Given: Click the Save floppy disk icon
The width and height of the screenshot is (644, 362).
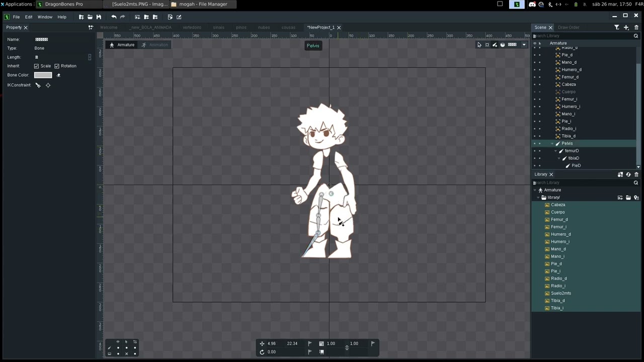Looking at the screenshot, I should tap(99, 17).
